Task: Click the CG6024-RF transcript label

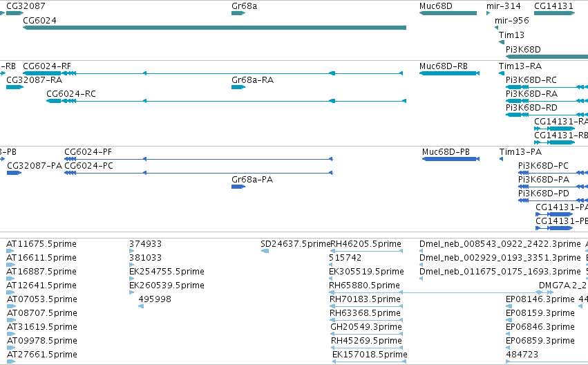Action: (x=47, y=66)
